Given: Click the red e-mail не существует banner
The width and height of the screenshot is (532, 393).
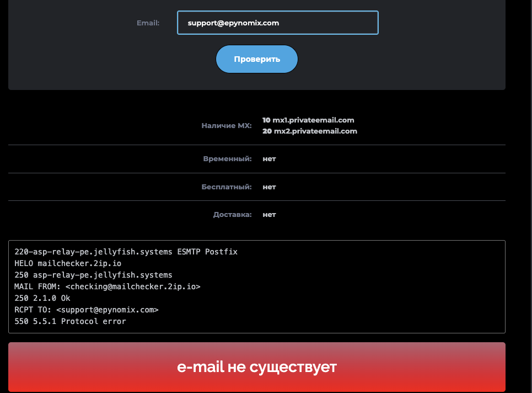Looking at the screenshot, I should click(256, 367).
